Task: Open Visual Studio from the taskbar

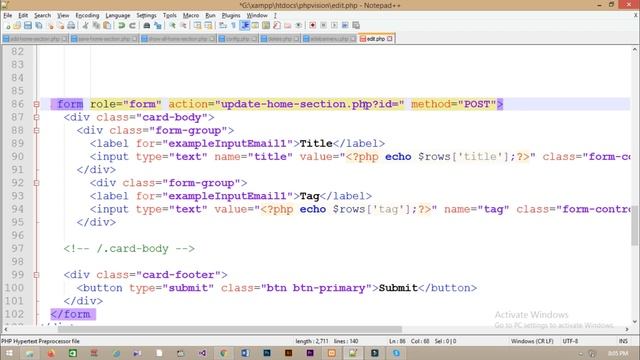Action: tap(202, 353)
